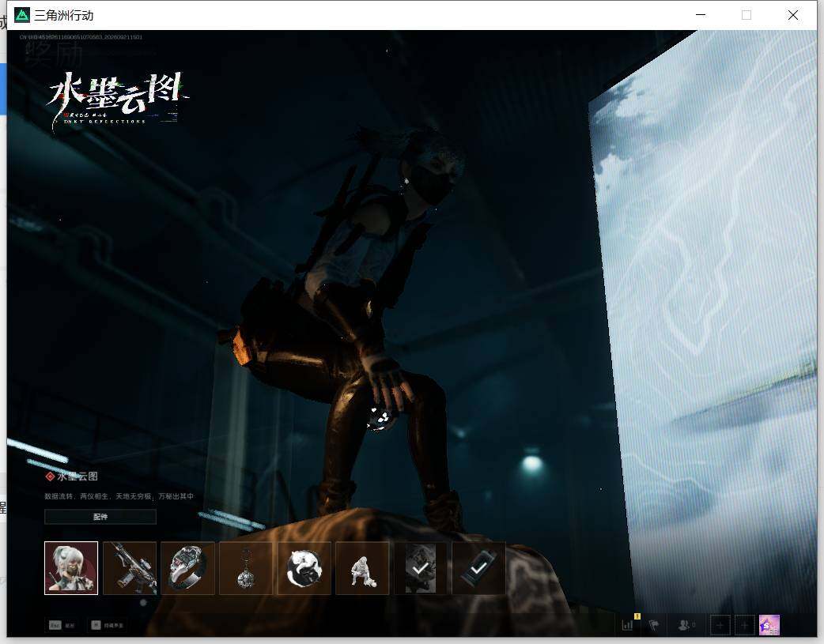824x644 pixels.
Task: Select the hanging pendant charm thumbnail
Action: click(246, 568)
